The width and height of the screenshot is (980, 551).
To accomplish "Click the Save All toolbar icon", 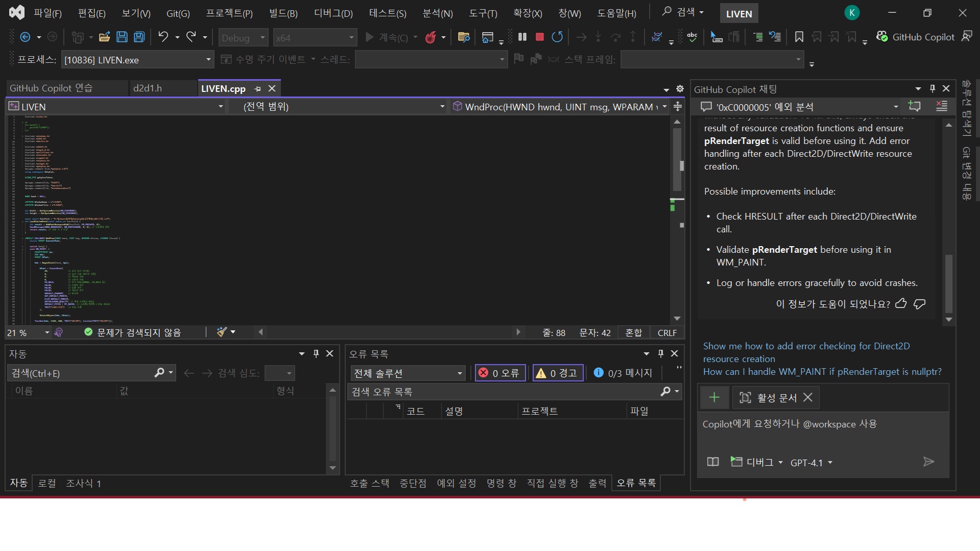I will (139, 37).
